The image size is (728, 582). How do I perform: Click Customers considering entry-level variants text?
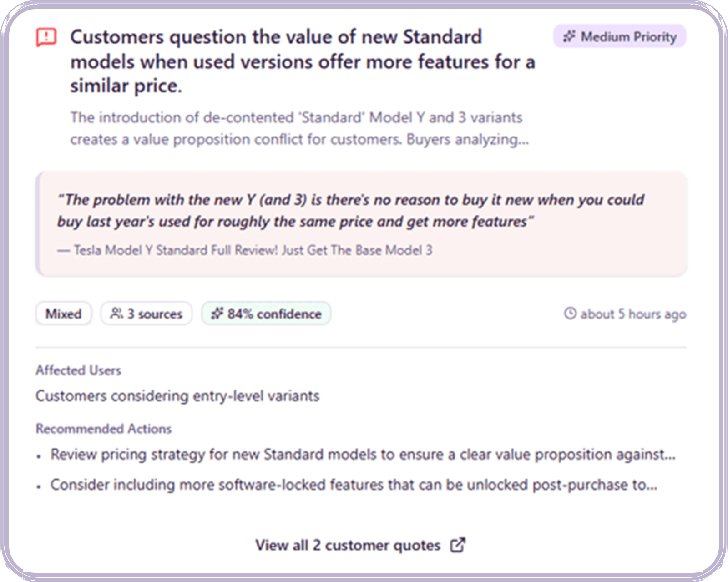click(x=177, y=396)
